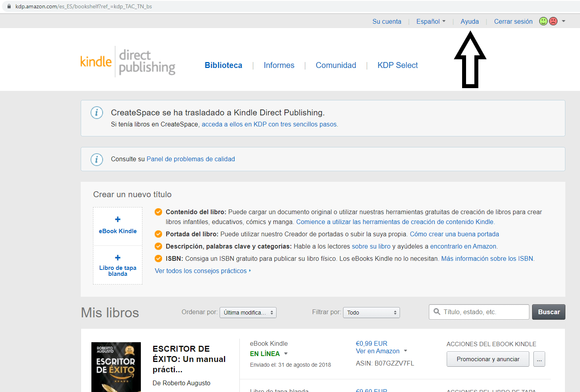This screenshot has width=580, height=392.
Task: Go to the Informes tab
Action: pyautogui.click(x=279, y=65)
